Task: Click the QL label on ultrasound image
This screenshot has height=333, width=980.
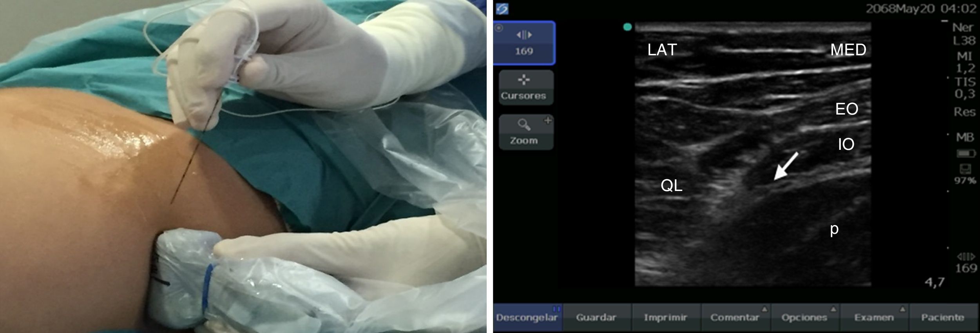Action: (x=671, y=185)
